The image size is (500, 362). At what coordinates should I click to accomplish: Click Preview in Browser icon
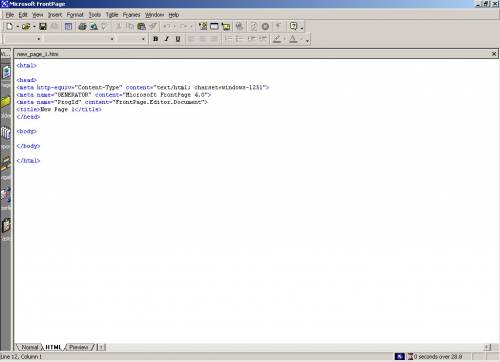[x=94, y=26]
